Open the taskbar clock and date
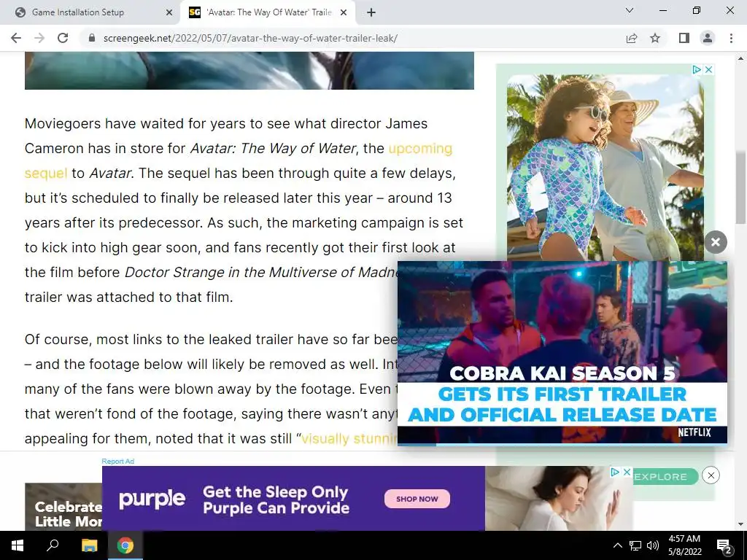The height and width of the screenshot is (560, 747). click(684, 545)
